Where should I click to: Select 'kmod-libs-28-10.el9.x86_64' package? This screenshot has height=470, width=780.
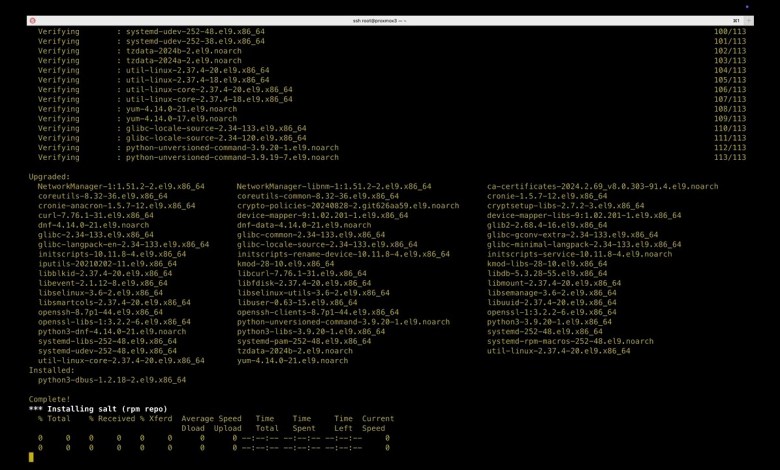click(547, 264)
